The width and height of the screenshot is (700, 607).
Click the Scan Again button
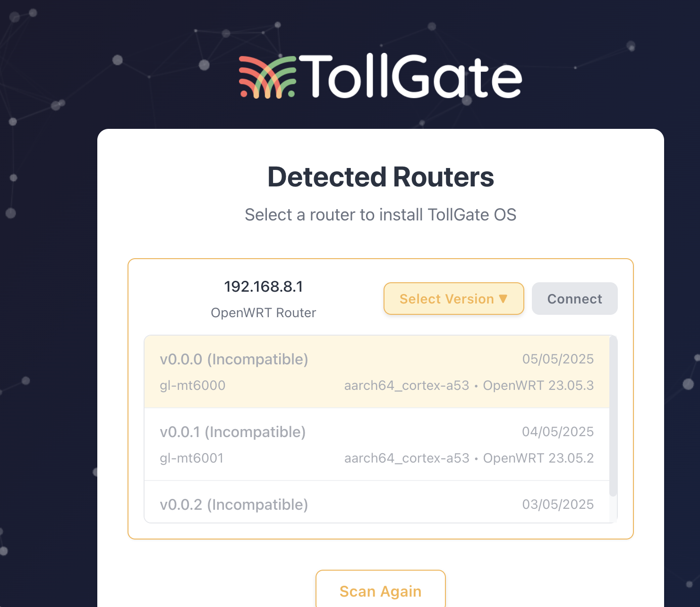point(381,590)
